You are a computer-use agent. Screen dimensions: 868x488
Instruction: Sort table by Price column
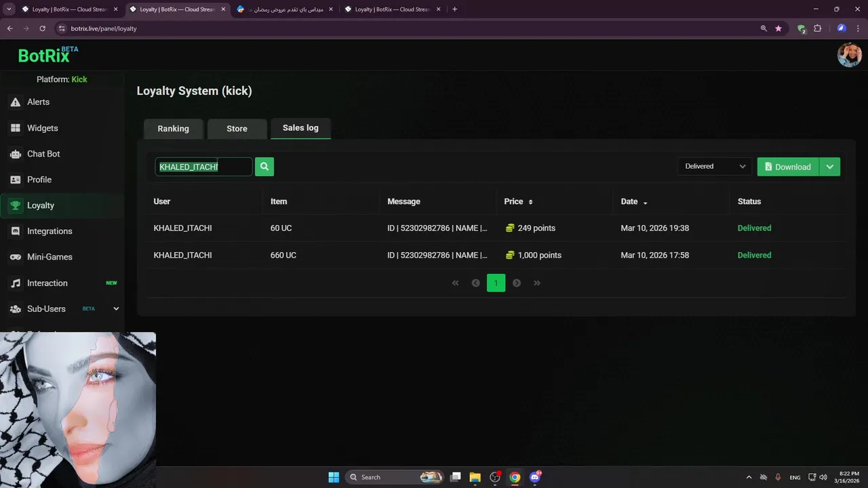pyautogui.click(x=519, y=201)
